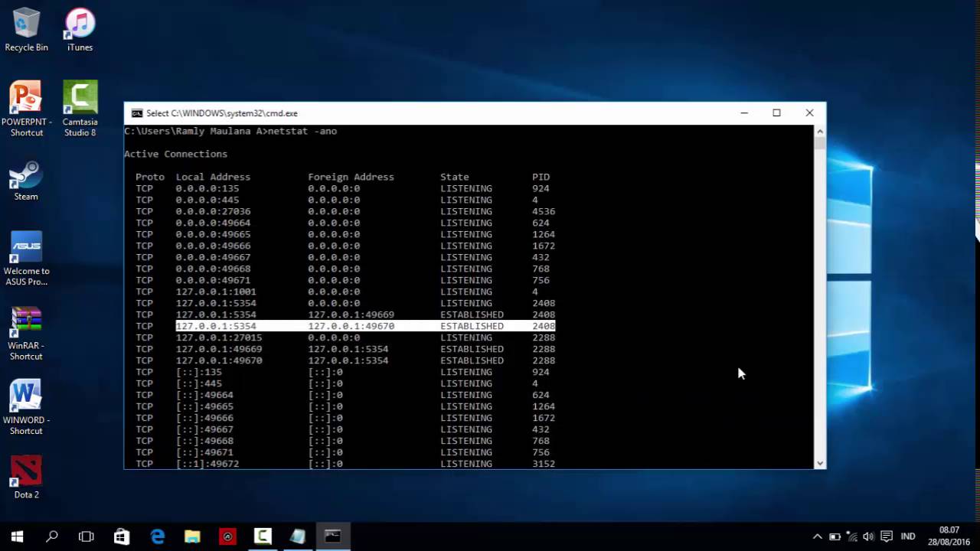Click the 'Active Connections' heading
980x551 pixels.
click(x=175, y=154)
